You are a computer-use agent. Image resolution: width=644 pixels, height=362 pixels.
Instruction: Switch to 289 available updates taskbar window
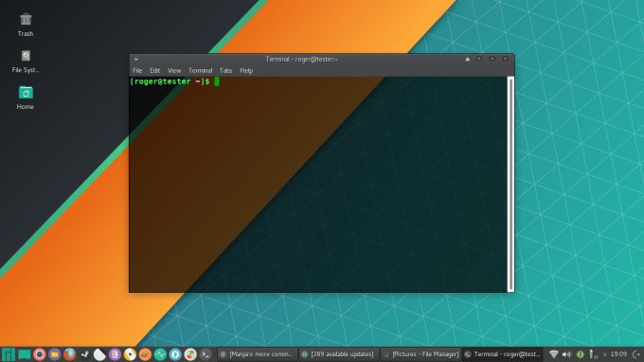[x=338, y=354]
